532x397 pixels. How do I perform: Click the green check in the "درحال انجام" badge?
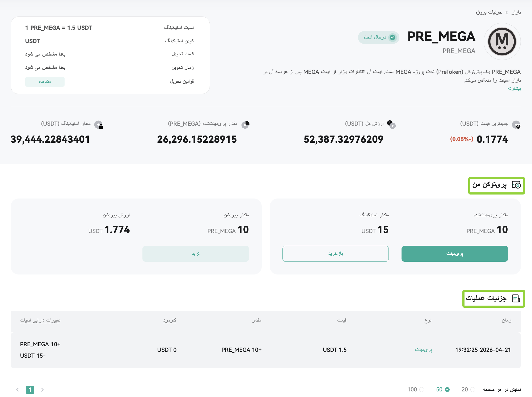392,37
